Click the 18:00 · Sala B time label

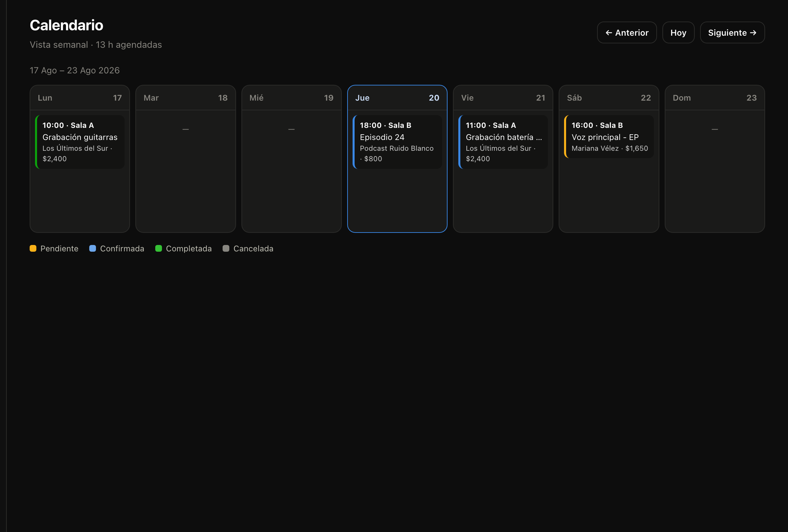(x=385, y=125)
